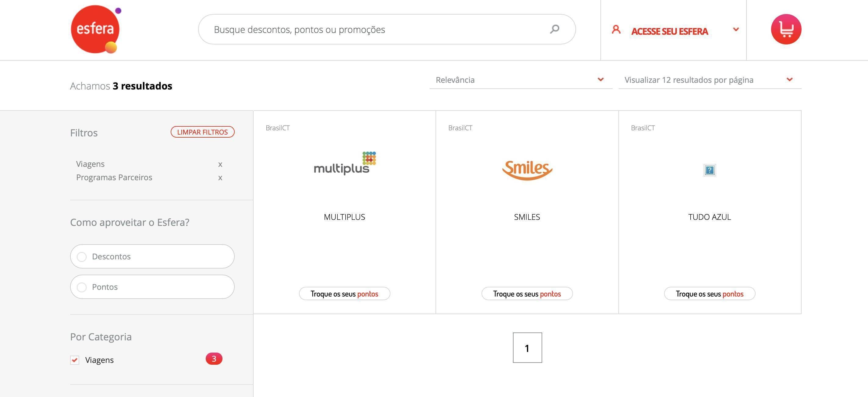868x397 pixels.
Task: Click the 'Por Categoria' heading
Action: [x=101, y=337]
